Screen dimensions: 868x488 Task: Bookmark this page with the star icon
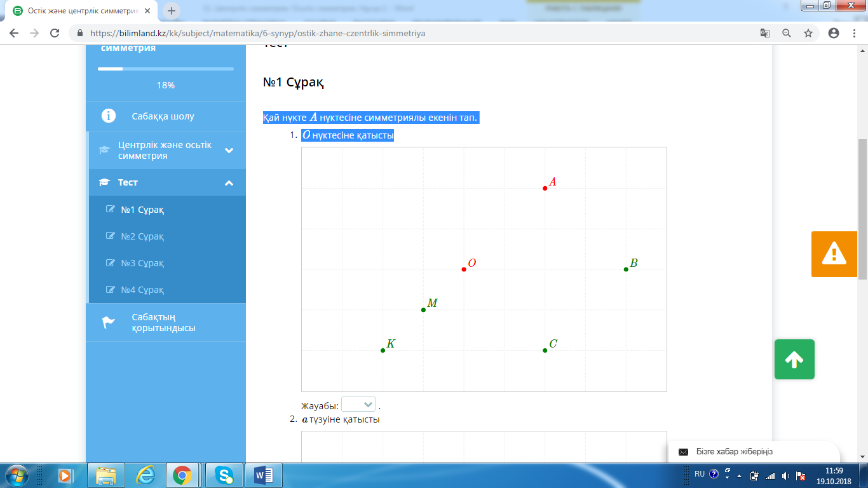808,33
